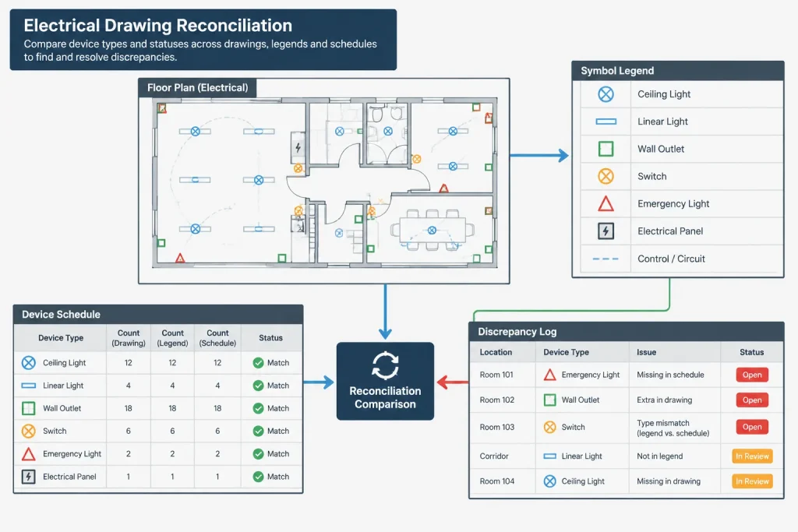Click the electrical panel lightning symbol on the floor plan
This screenshot has height=532, width=798.
tap(298, 148)
